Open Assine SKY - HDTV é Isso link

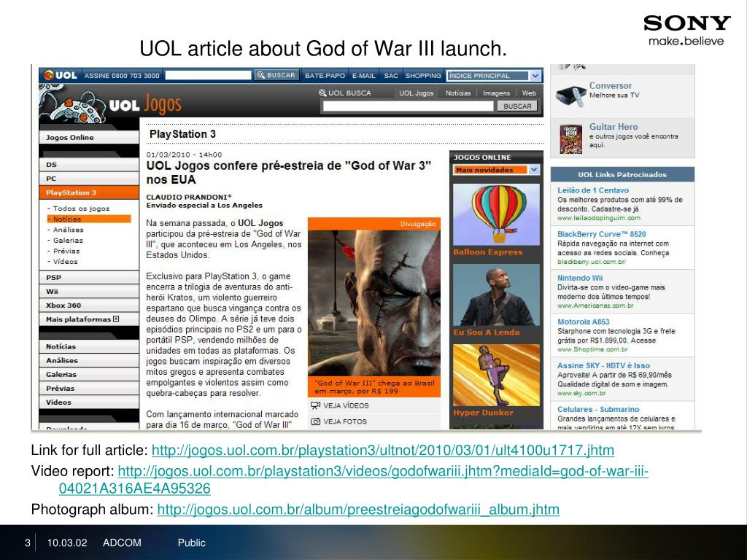click(603, 365)
